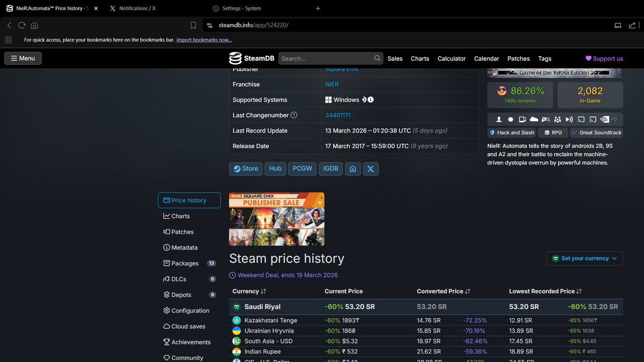Image resolution: width=644 pixels, height=362 pixels.
Task: Sort table by Currency column
Action: [249, 291]
